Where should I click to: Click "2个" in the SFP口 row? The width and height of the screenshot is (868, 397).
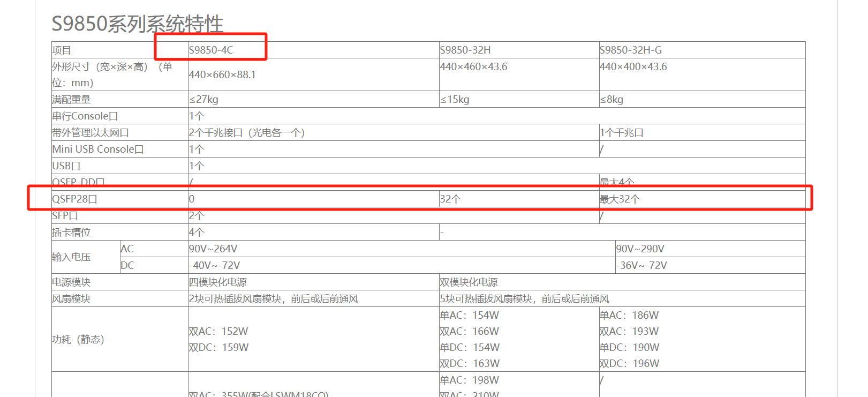coord(197,216)
